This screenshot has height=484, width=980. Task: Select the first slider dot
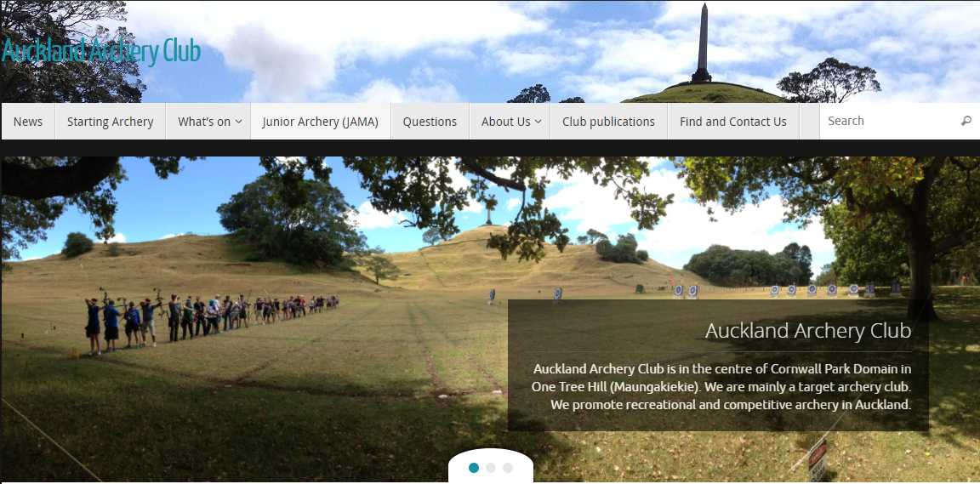pyautogui.click(x=474, y=467)
